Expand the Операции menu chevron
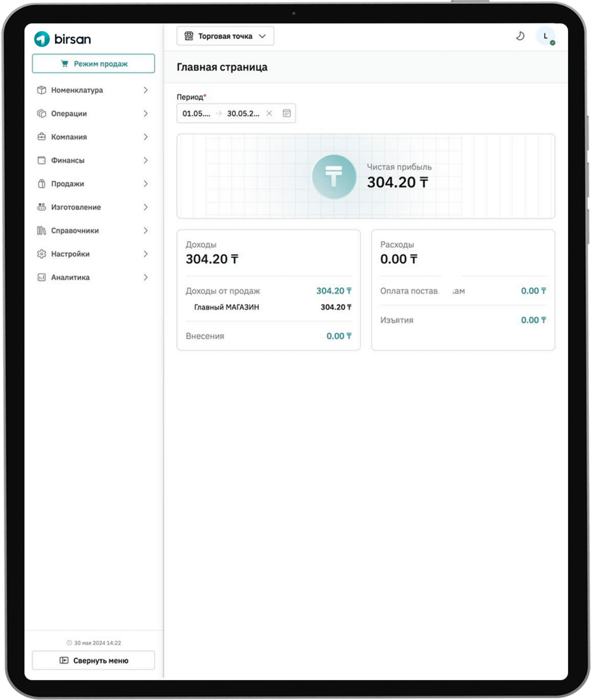Screen dimensions: 591x700 tap(146, 114)
